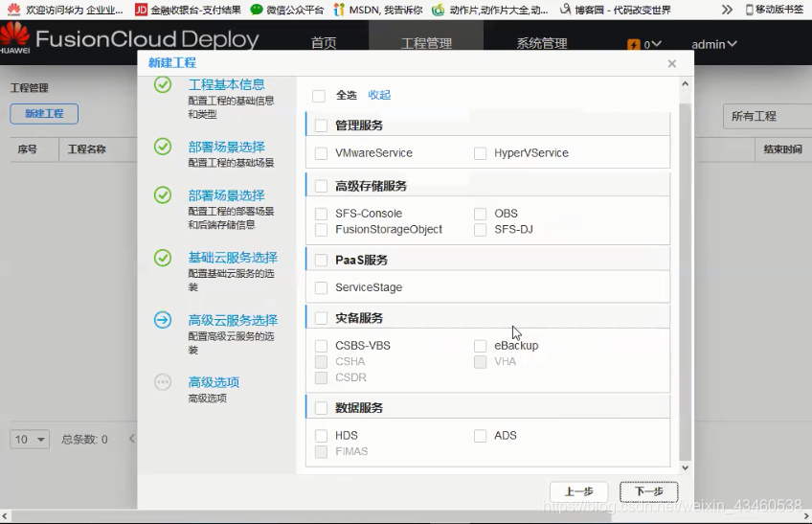Screen dimensions: 812x524
Task: Click the Huawei logo icon
Action: click(x=15, y=37)
